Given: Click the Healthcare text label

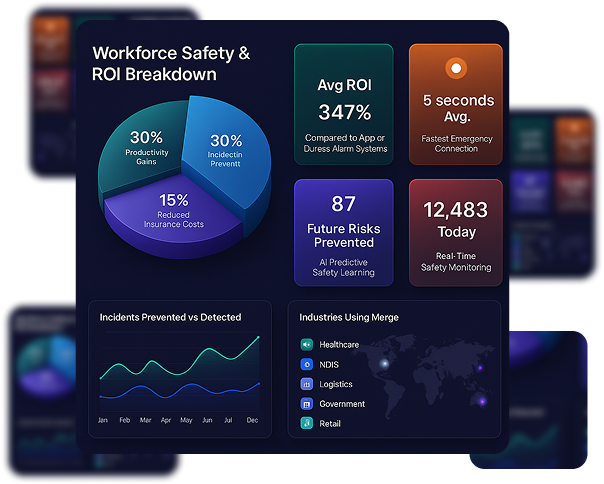Looking at the screenshot, I should pos(339,344).
